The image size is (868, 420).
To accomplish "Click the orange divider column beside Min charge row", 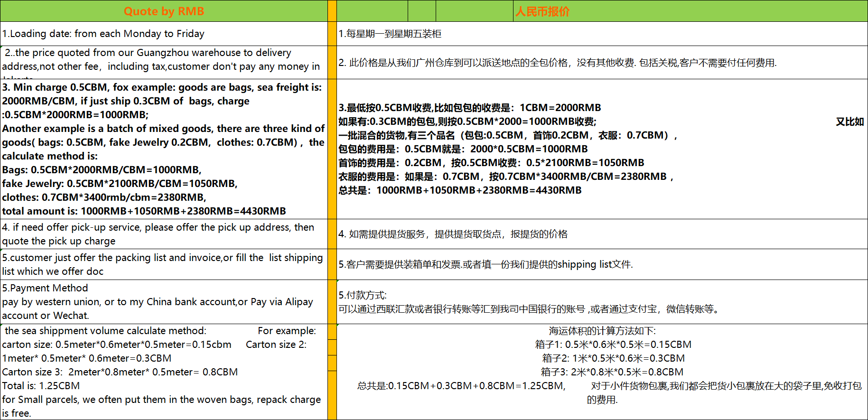I will point(332,149).
